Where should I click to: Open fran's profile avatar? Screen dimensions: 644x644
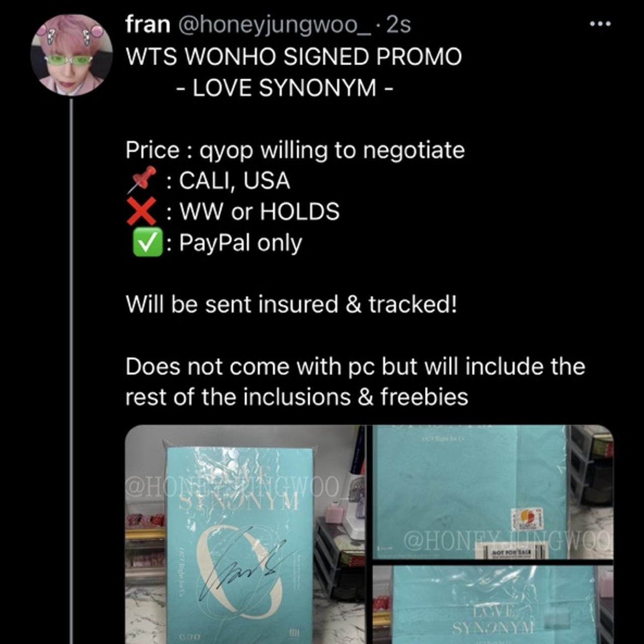[x=71, y=55]
